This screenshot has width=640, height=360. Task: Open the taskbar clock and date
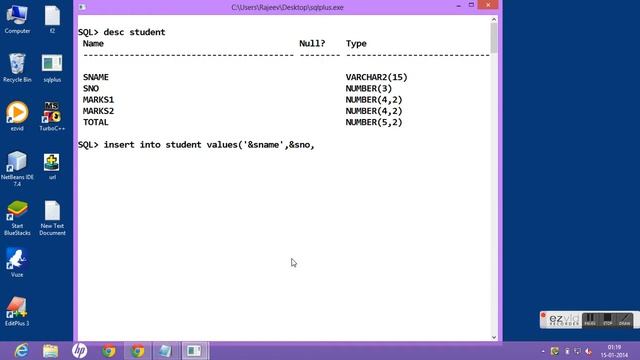tap(614, 351)
